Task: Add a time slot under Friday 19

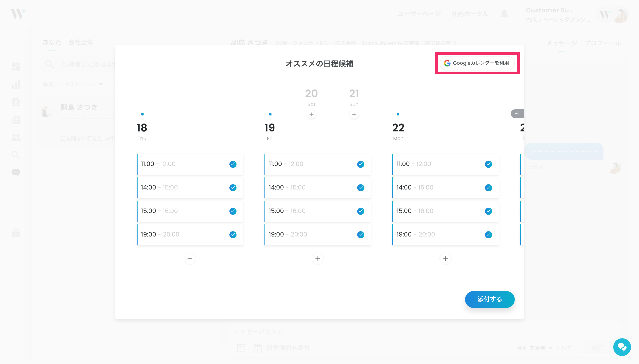Action: tap(318, 258)
